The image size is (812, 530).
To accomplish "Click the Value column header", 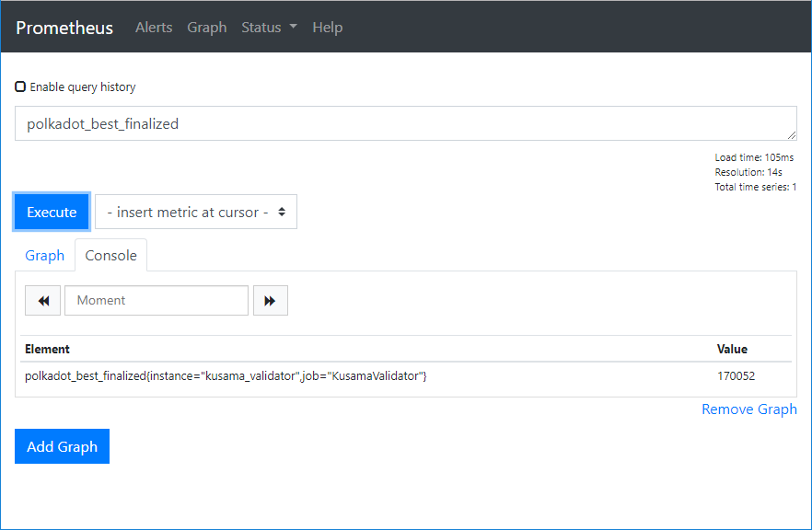I will [x=732, y=350].
